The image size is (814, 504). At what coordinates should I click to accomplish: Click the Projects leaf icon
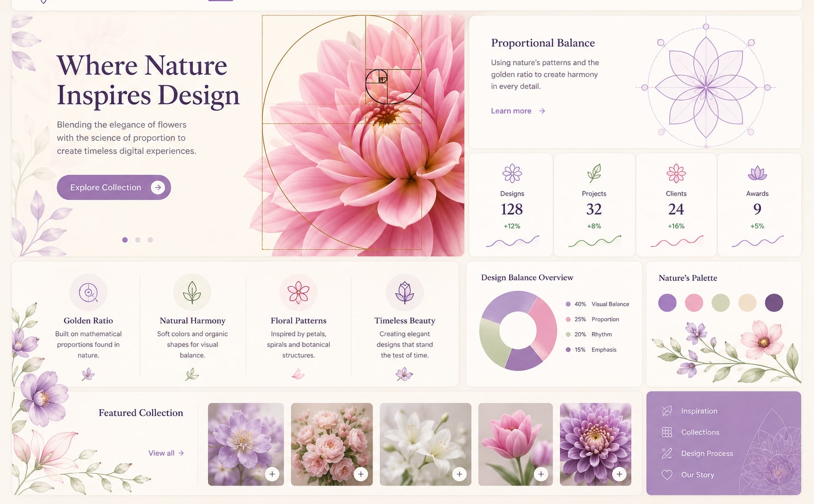pos(594,173)
